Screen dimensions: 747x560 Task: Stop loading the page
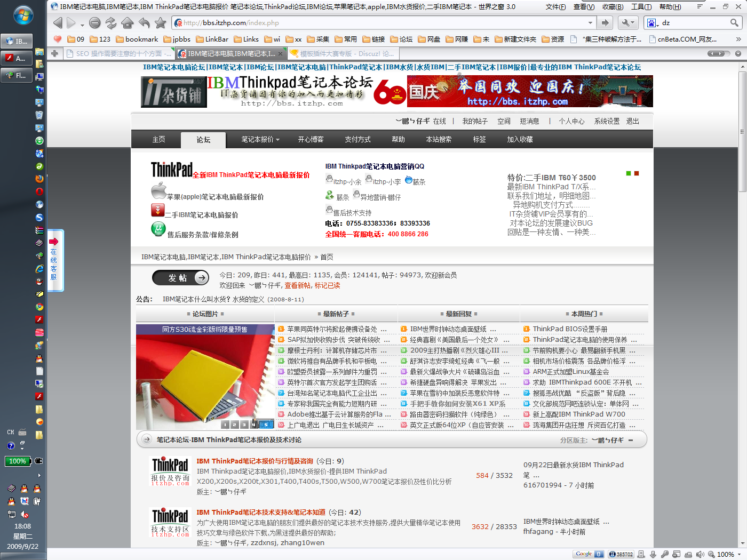point(95,23)
